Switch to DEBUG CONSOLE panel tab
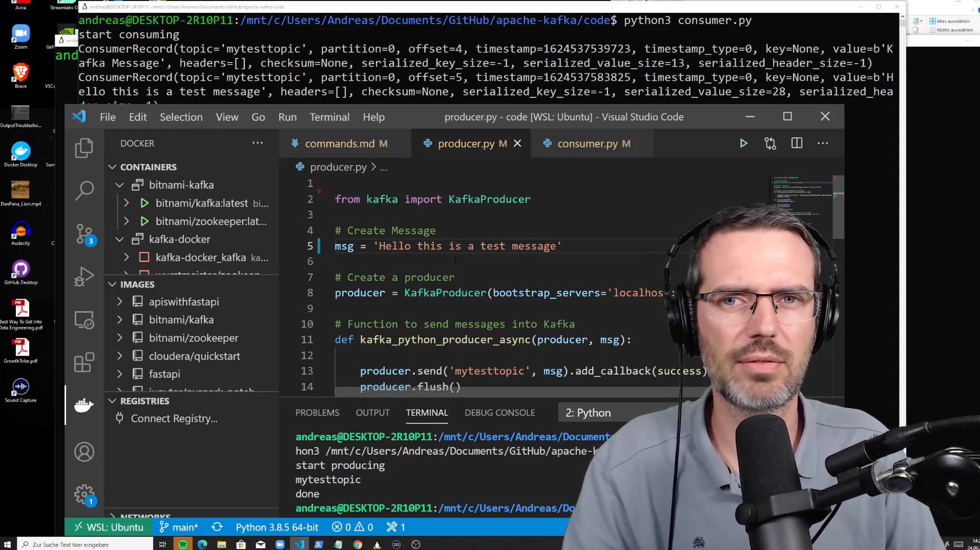 [499, 413]
